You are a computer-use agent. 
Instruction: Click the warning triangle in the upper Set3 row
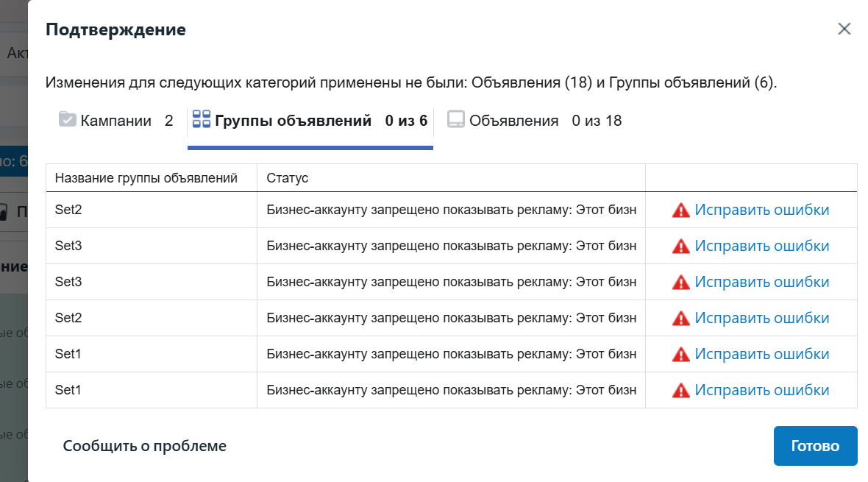pos(680,247)
